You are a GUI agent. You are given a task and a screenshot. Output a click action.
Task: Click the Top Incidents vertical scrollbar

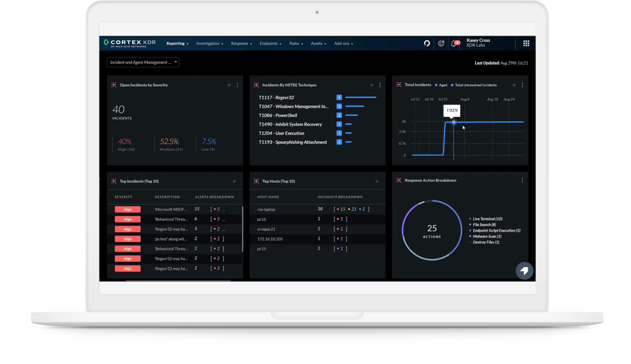[x=242, y=229]
